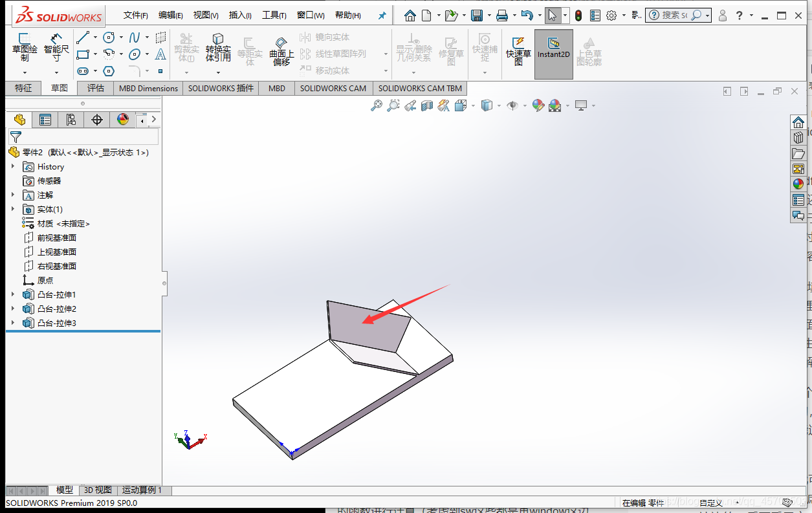Viewport: 812px width, 513px height.
Task: Select the Circle sketch tool
Action: pyautogui.click(x=109, y=38)
